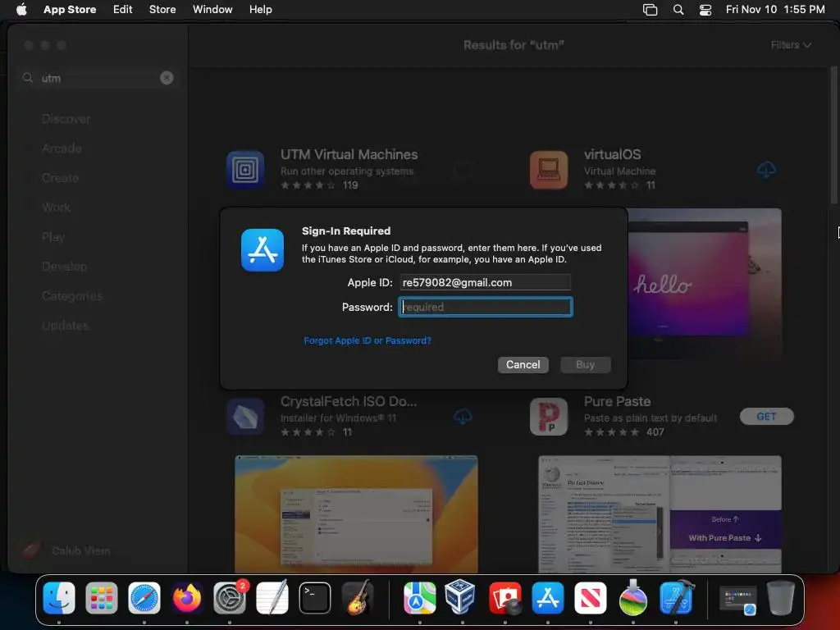This screenshot has width=840, height=630.
Task: Select Discover in the sidebar
Action: [66, 119]
